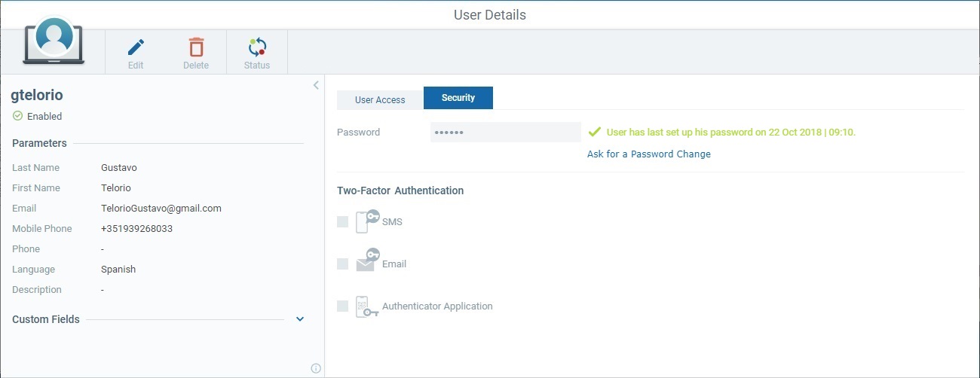Enable Email two-factor checkbox

(342, 264)
